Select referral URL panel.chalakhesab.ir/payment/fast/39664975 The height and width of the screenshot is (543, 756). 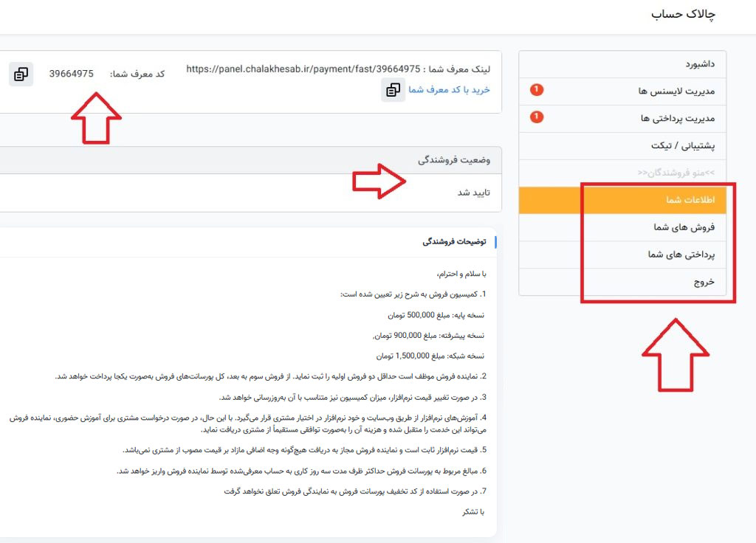pyautogui.click(x=303, y=69)
